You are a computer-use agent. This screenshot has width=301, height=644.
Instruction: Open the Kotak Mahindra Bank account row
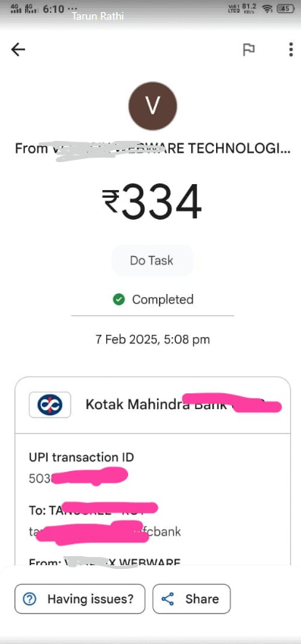[x=152, y=405]
